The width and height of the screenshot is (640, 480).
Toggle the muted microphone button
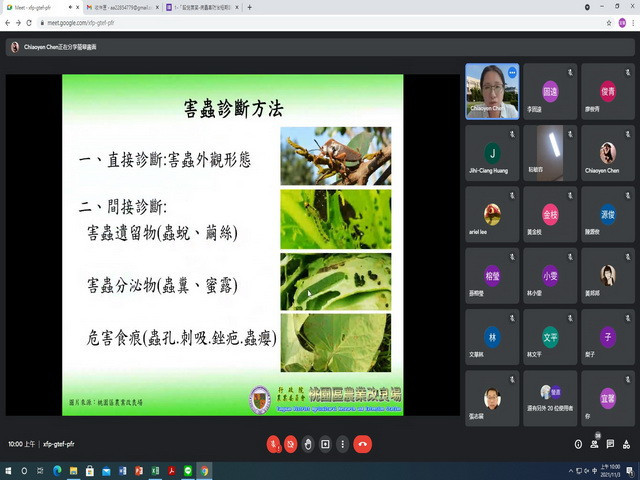coord(273,444)
